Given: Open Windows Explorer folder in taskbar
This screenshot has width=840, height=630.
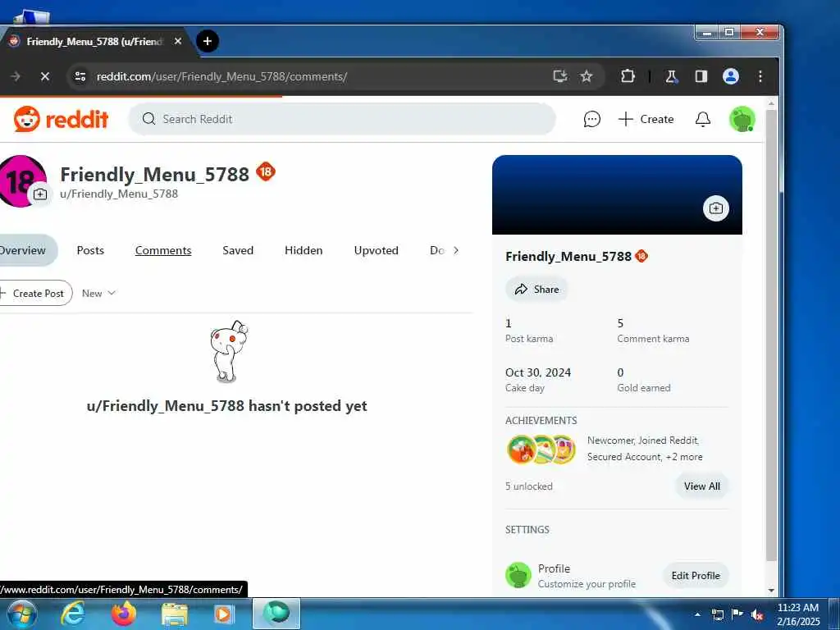Looking at the screenshot, I should 175,615.
